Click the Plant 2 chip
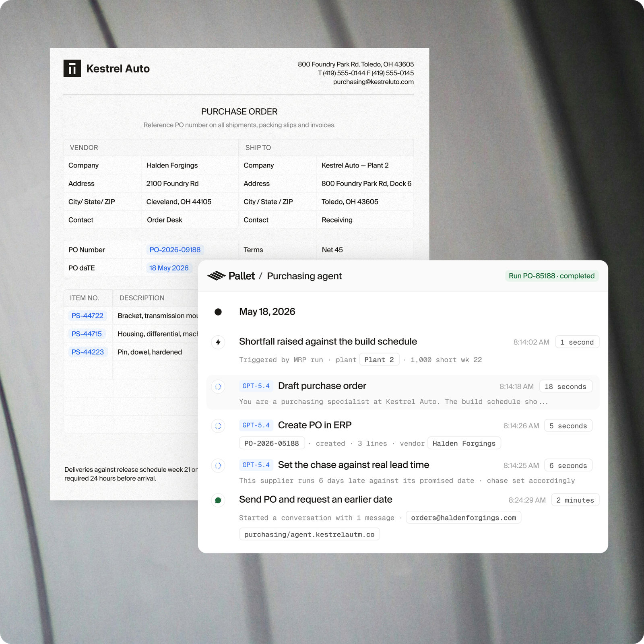 click(x=379, y=360)
